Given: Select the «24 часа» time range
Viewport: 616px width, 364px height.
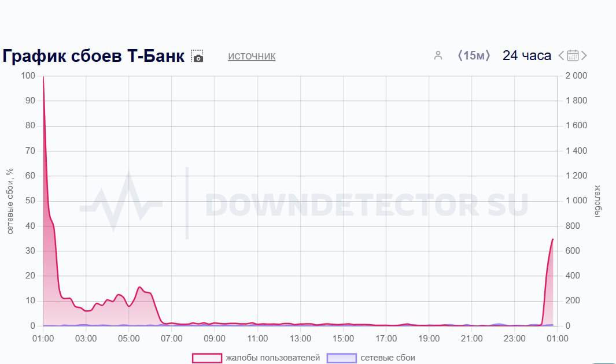Looking at the screenshot, I should tap(526, 55).
